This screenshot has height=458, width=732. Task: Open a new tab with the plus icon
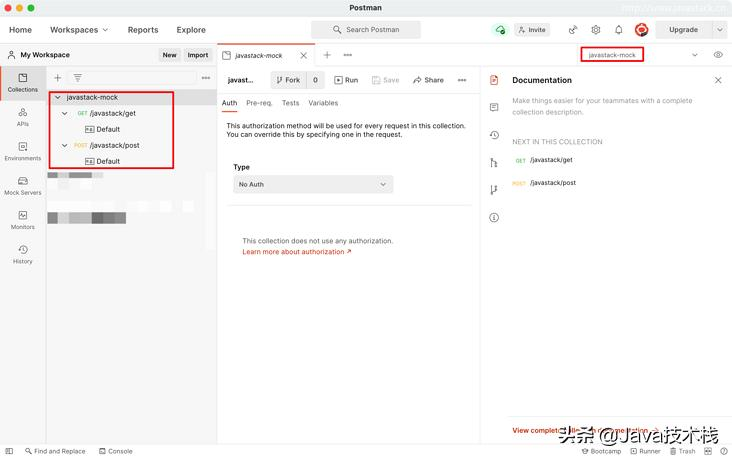(x=327, y=55)
